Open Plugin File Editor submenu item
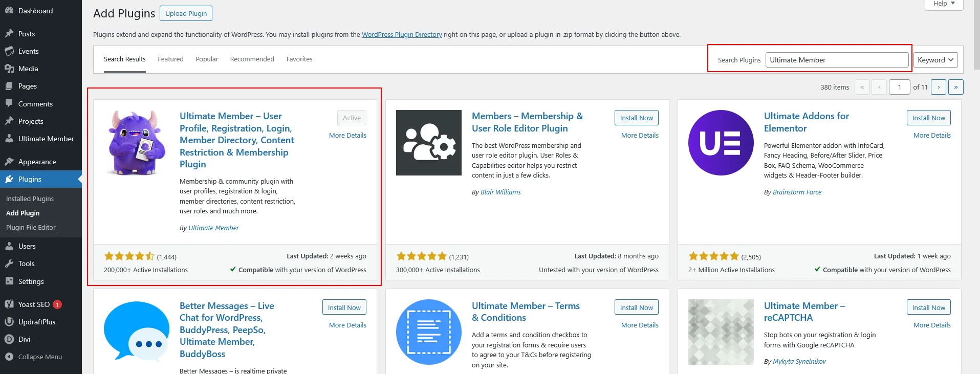This screenshot has width=980, height=374. 31,227
